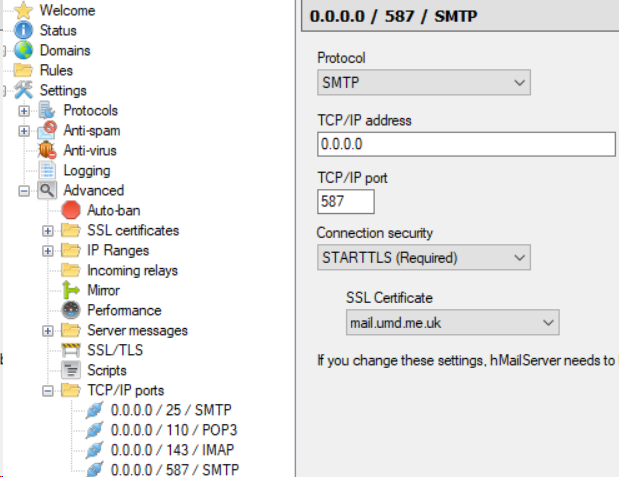Viewport: 619px width, 477px height.
Task: Click the Incoming relays folder icon
Action: tap(71, 270)
